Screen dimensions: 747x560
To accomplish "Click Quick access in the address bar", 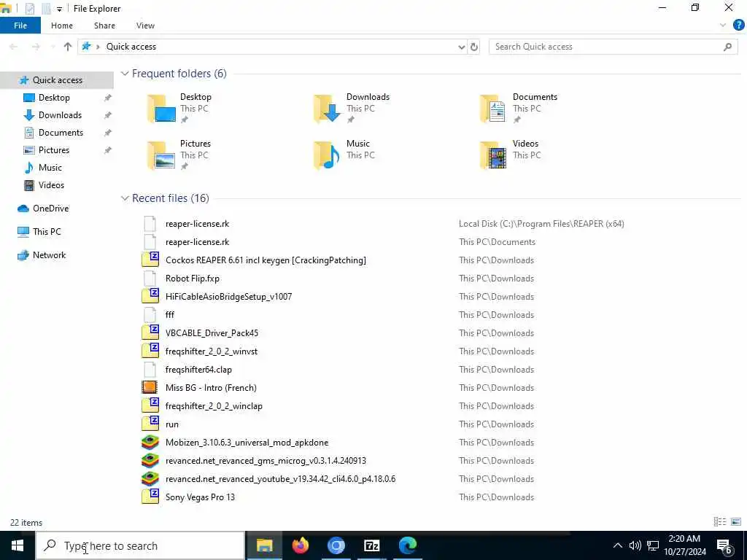I will coord(131,47).
